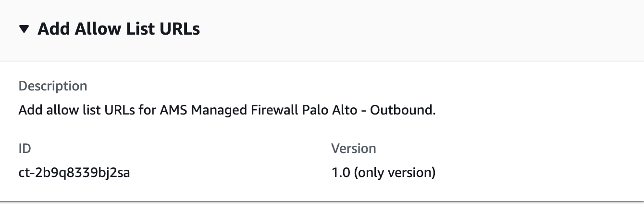The image size is (644, 204).
Task: Click the "1.0" version number
Action: click(341, 172)
